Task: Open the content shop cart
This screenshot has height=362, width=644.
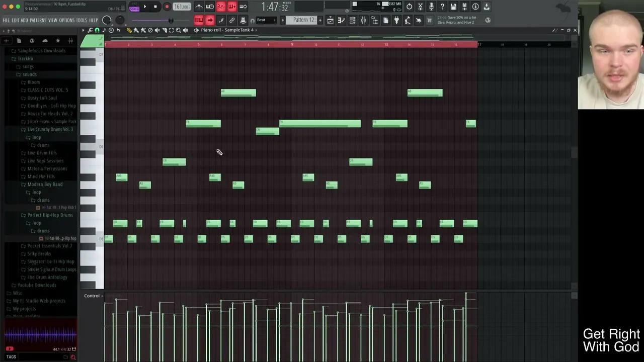Action: pyautogui.click(x=429, y=20)
